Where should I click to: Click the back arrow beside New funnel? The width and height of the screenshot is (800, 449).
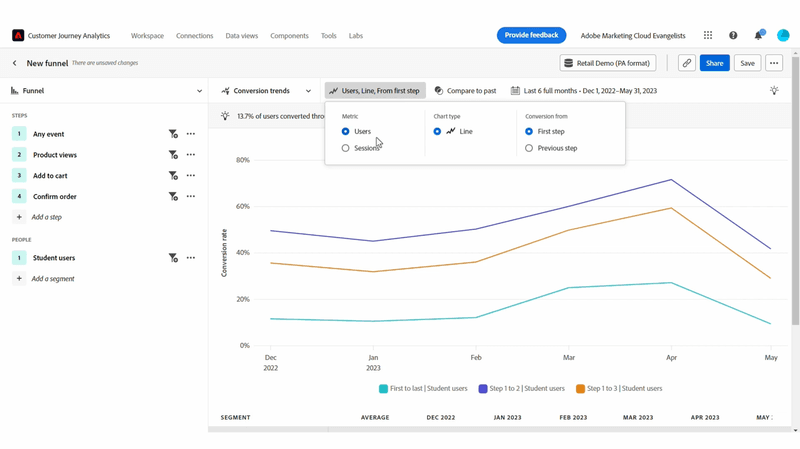tap(15, 63)
